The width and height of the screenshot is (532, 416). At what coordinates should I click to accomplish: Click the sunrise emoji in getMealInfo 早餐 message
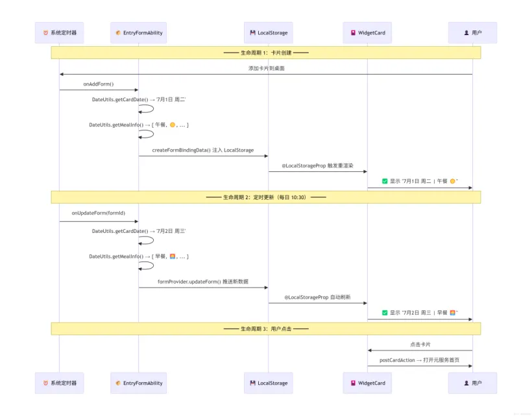173,256
